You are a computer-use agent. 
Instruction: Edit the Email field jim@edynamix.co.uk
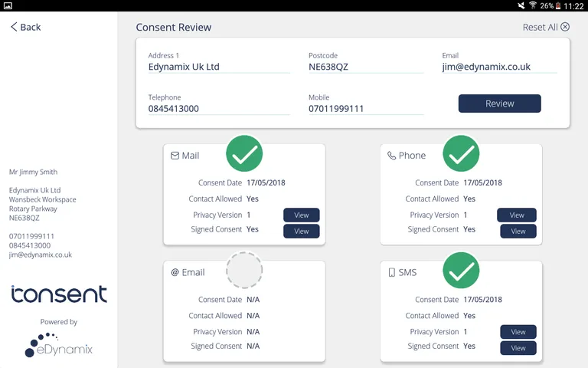(x=499, y=67)
